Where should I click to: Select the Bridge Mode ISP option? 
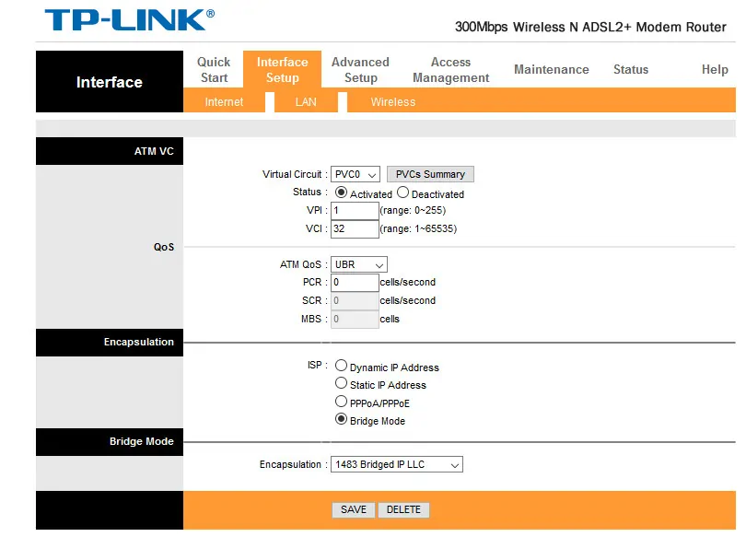[341, 419]
